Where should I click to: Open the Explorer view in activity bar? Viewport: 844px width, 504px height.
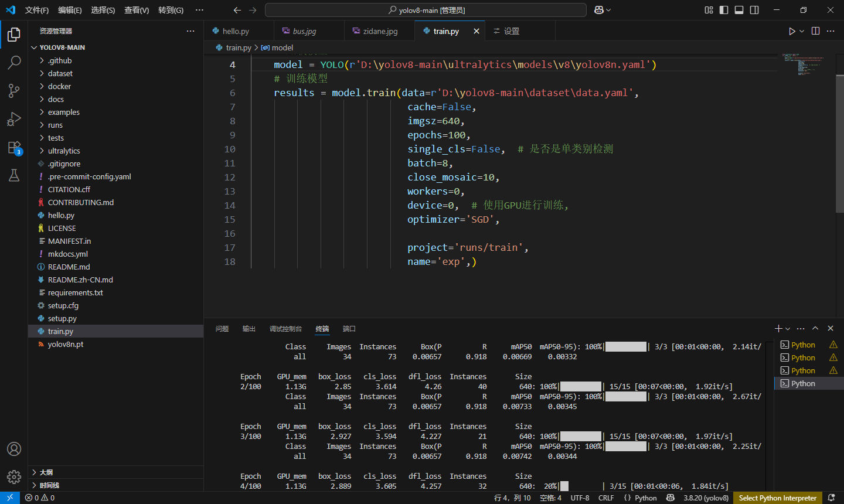(x=14, y=35)
